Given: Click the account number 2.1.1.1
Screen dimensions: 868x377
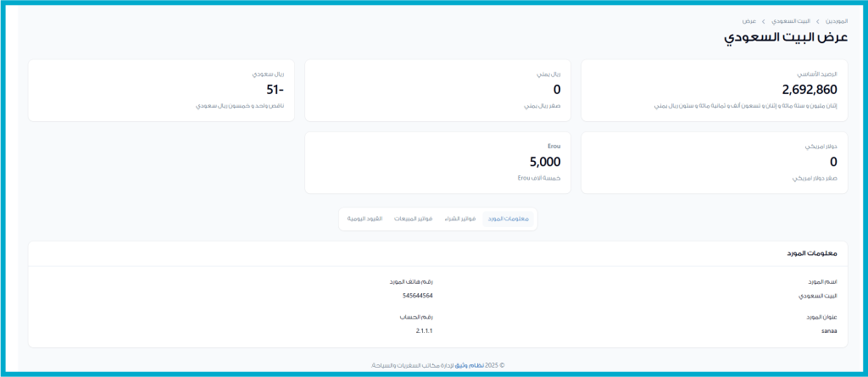Looking at the screenshot, I should (424, 330).
